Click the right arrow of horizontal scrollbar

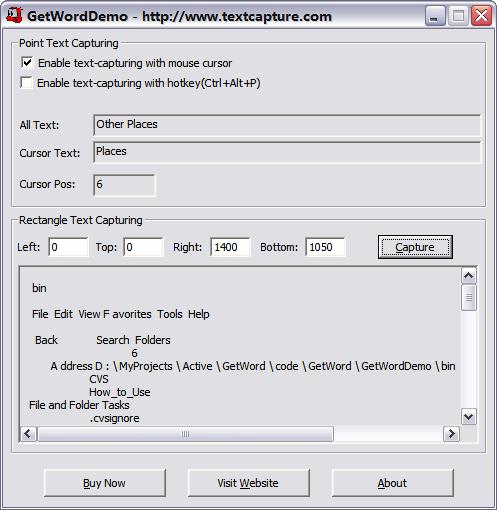[x=451, y=434]
